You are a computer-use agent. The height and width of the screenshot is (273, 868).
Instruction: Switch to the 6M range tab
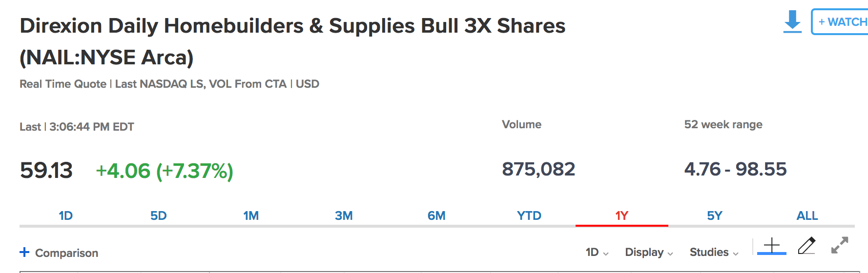(x=436, y=215)
